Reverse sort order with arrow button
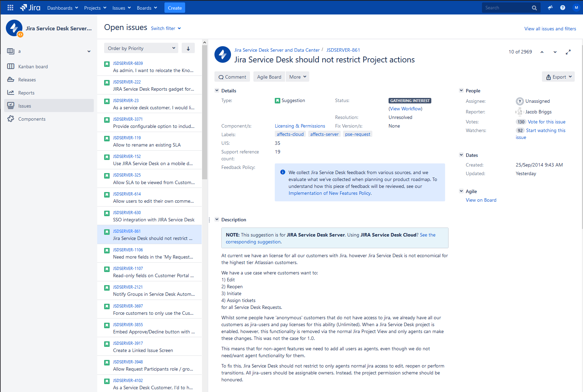The image size is (583, 392). click(188, 48)
